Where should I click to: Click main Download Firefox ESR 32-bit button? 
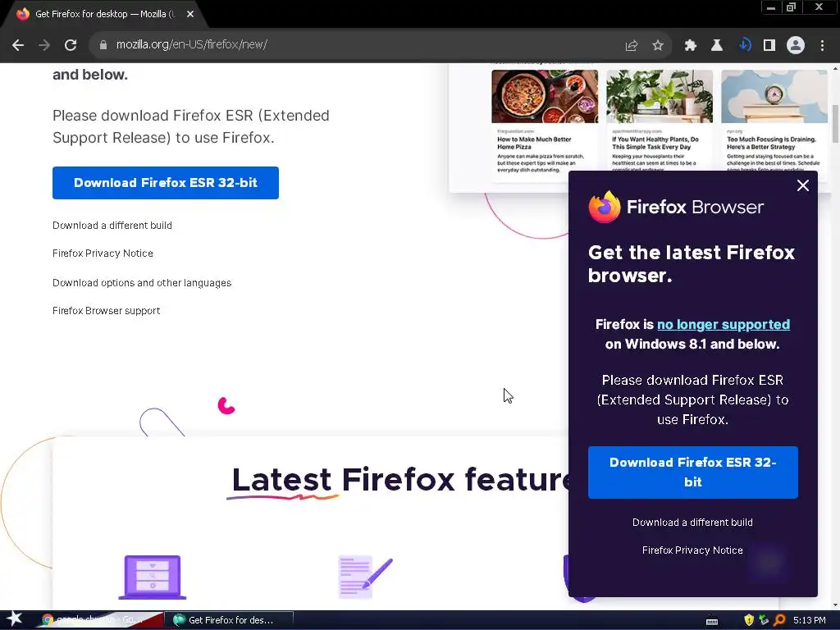tap(166, 183)
